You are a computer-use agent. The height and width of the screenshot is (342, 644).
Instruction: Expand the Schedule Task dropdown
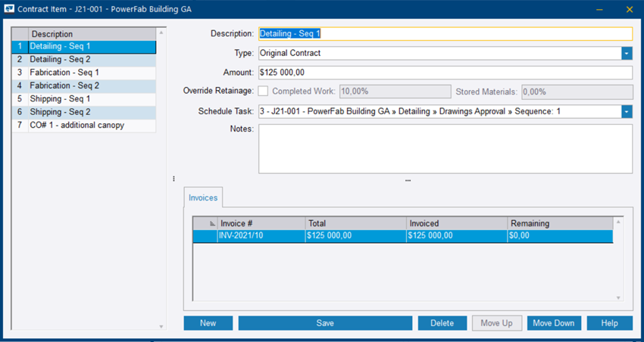click(x=627, y=112)
